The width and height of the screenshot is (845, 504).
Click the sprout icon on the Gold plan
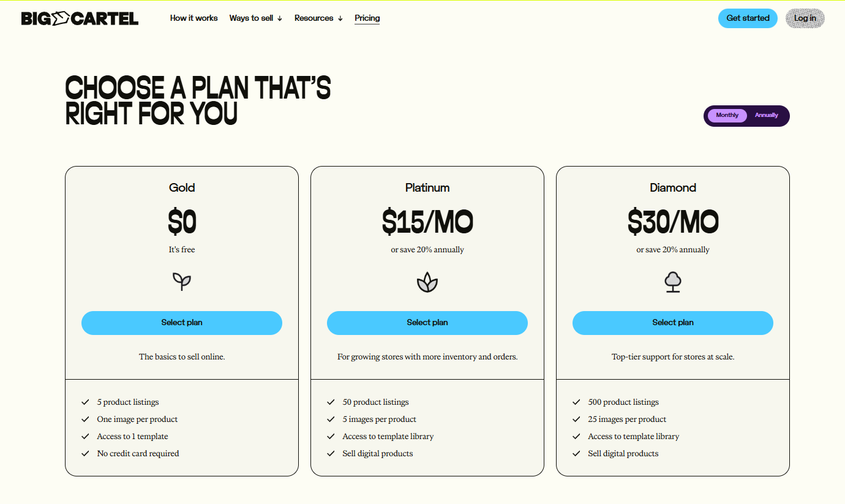click(182, 282)
